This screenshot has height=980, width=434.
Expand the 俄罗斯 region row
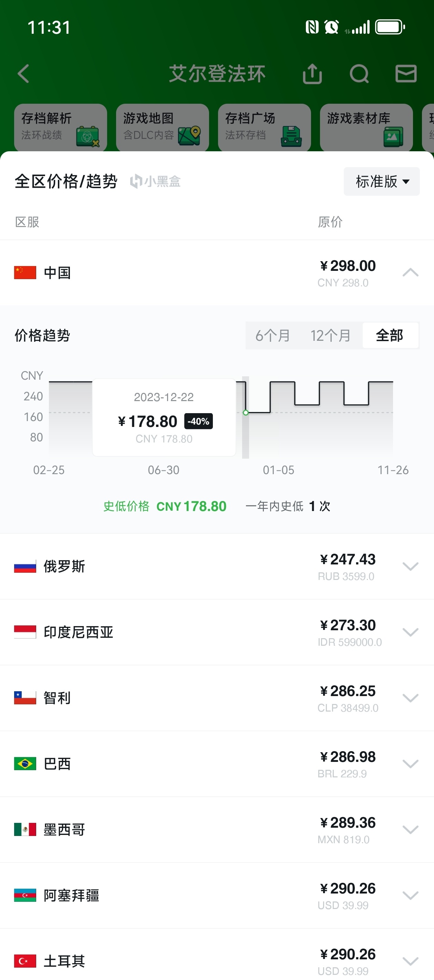tap(411, 566)
